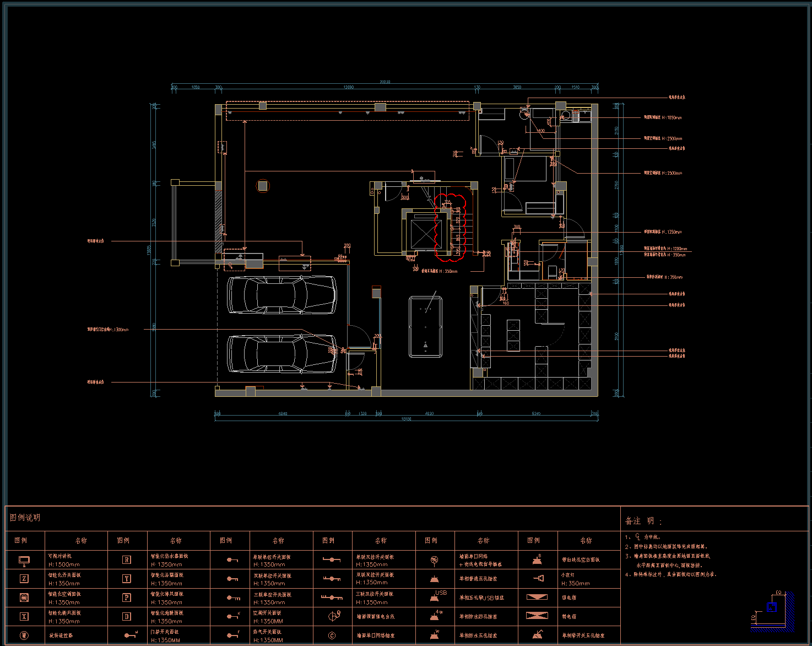The image size is (812, 646).
Task: Click the switch symbol marked K in legend
Action: coord(233,616)
